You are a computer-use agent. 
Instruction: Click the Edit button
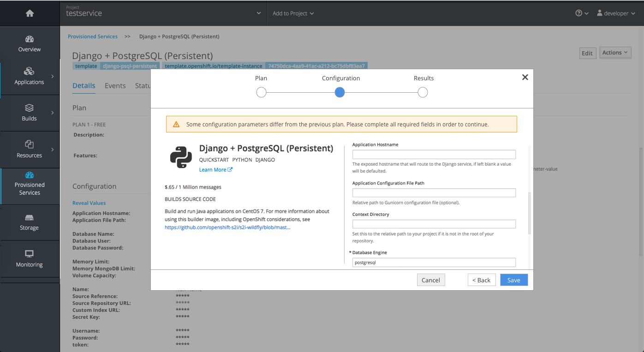(x=588, y=53)
